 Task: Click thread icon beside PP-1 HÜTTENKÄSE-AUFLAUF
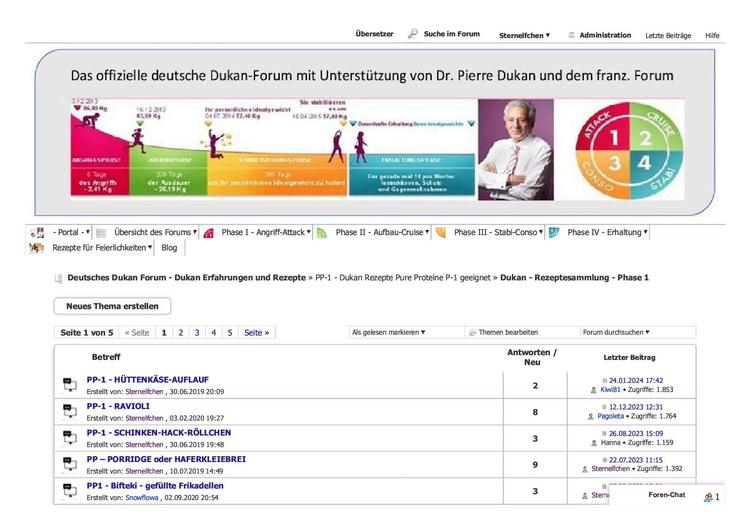69,385
